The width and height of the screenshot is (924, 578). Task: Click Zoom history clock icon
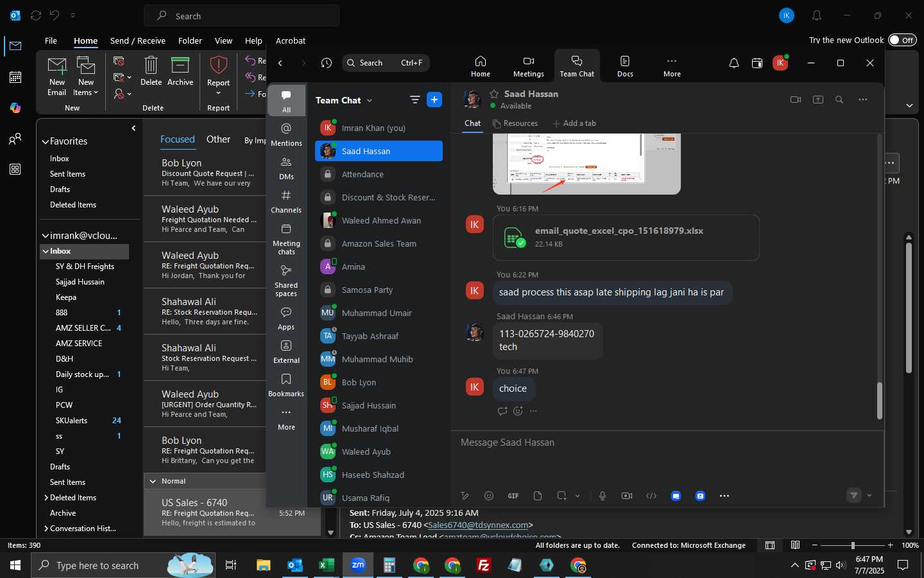[327, 63]
